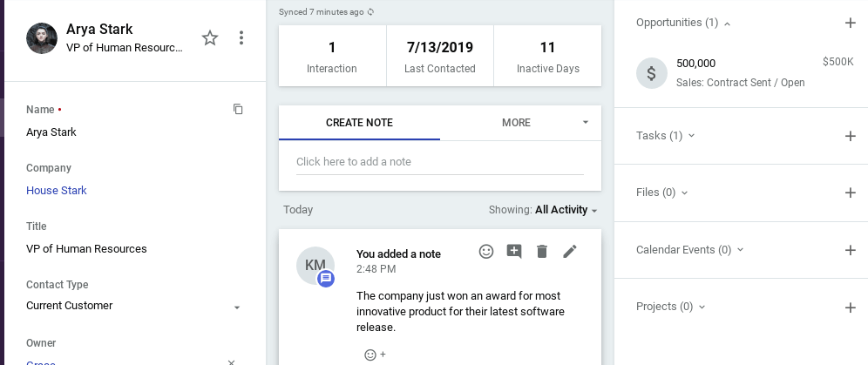Copy the Name field value

238,109
